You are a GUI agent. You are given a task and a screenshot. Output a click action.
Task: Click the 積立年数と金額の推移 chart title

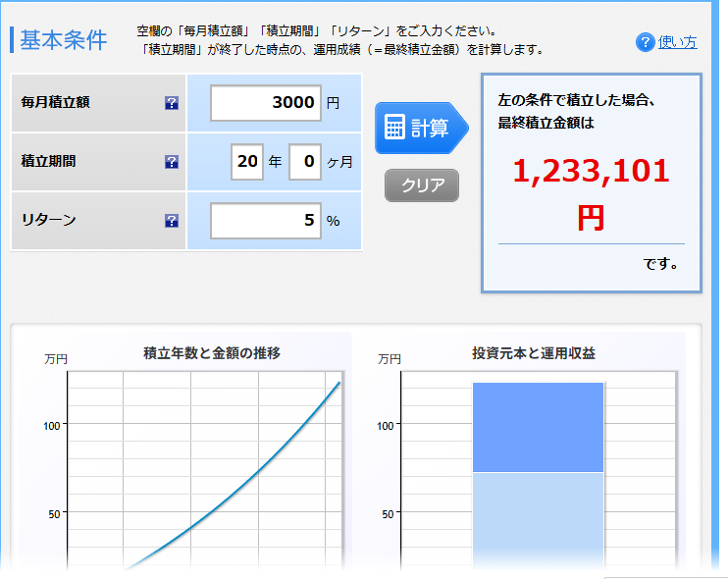point(211,353)
